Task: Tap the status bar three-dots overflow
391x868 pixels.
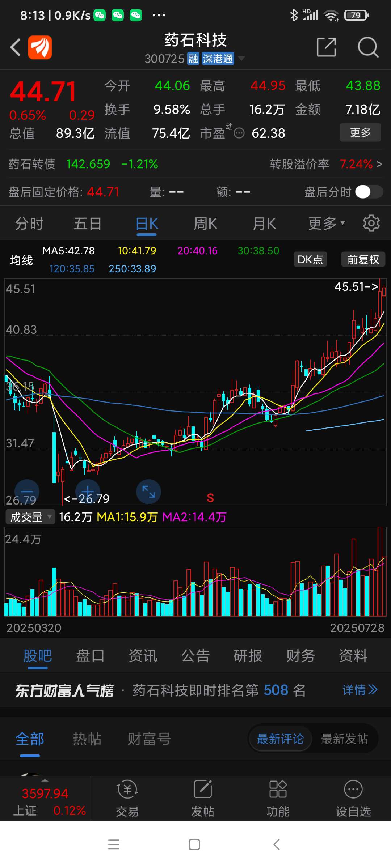Action: (159, 15)
